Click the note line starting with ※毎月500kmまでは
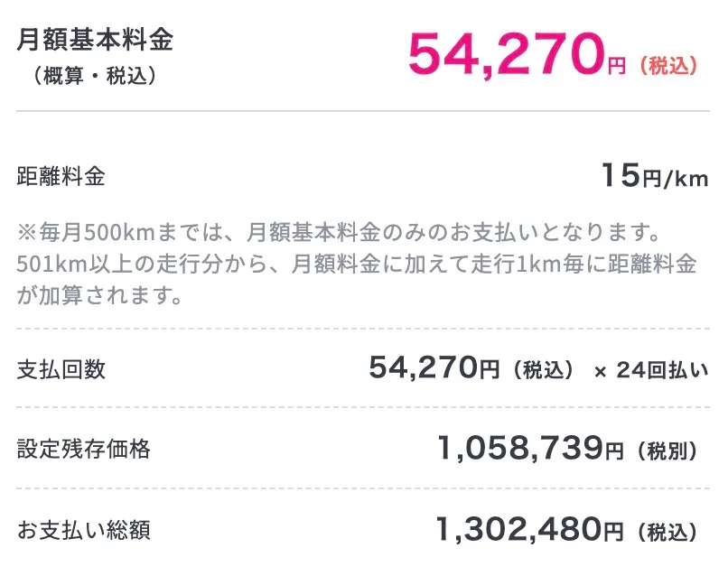This screenshot has height=576, width=728. click(x=334, y=235)
